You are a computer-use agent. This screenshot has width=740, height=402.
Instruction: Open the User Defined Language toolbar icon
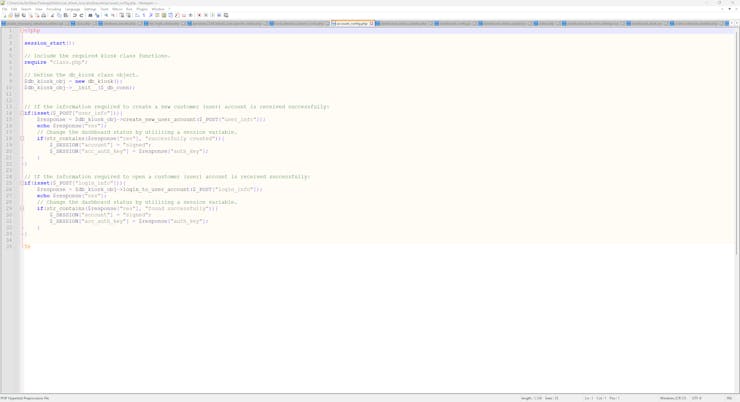(x=157, y=16)
